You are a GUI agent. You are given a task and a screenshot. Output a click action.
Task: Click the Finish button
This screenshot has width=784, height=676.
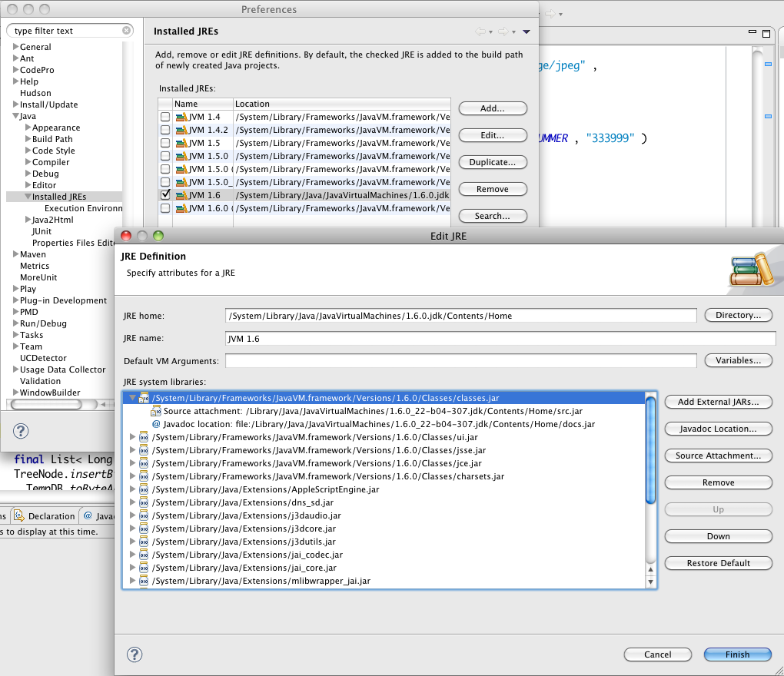point(738,654)
